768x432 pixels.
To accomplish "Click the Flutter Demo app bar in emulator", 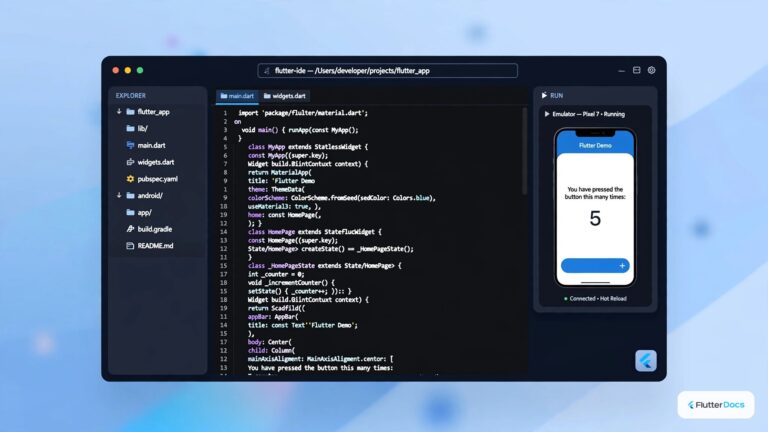I will click(x=595, y=145).
